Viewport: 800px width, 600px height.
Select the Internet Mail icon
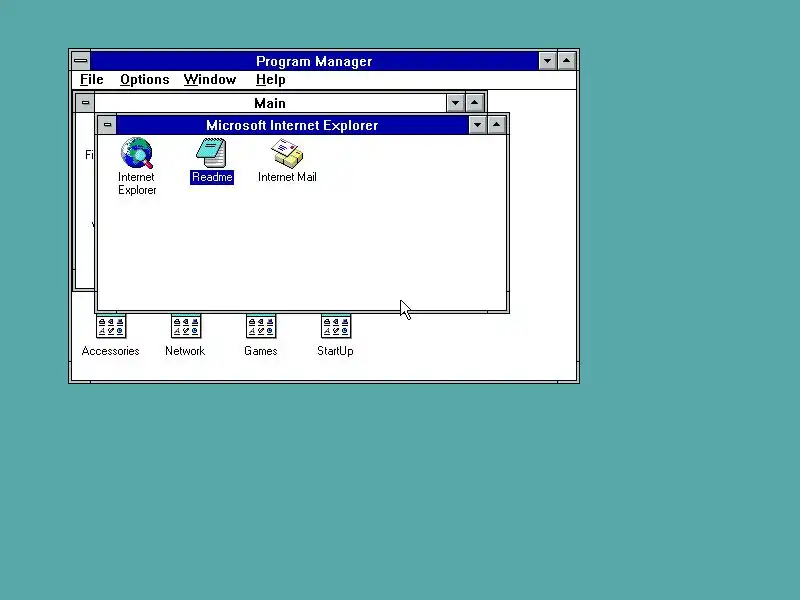[287, 153]
